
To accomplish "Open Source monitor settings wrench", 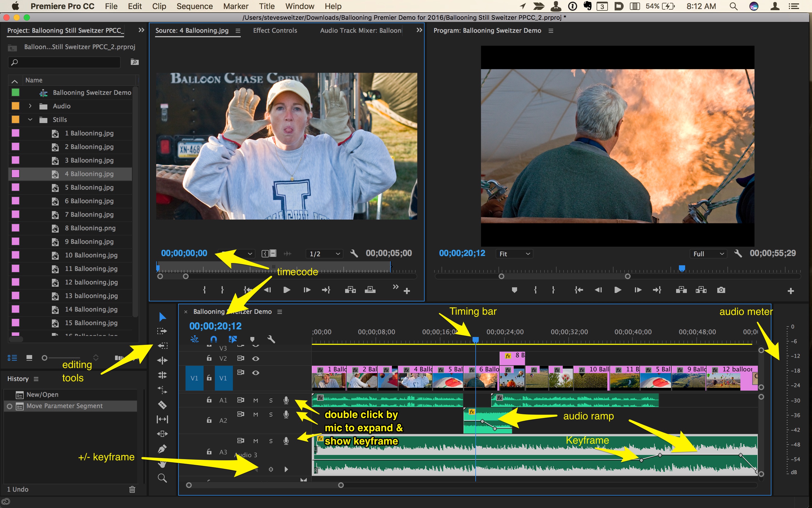I will pyautogui.click(x=354, y=254).
